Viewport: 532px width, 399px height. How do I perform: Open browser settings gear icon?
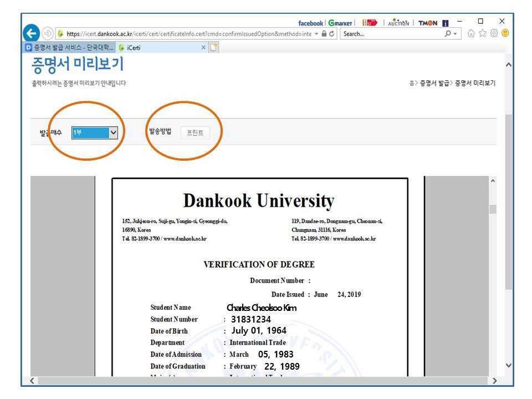tap(494, 33)
